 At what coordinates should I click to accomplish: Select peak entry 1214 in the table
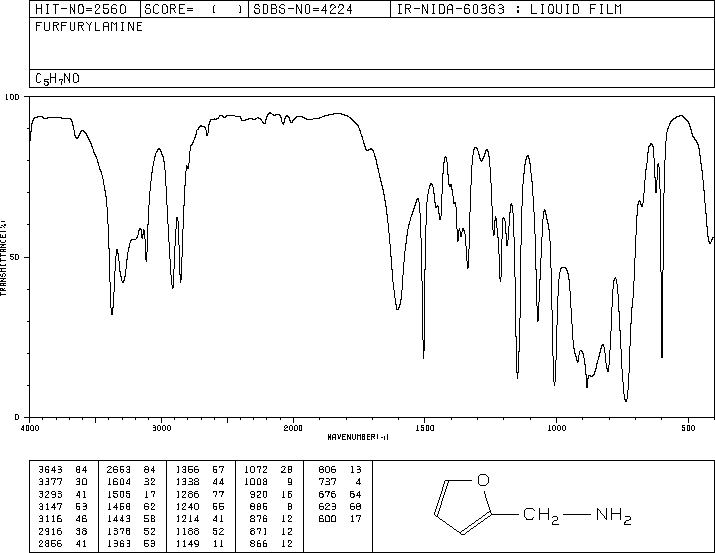click(x=187, y=519)
